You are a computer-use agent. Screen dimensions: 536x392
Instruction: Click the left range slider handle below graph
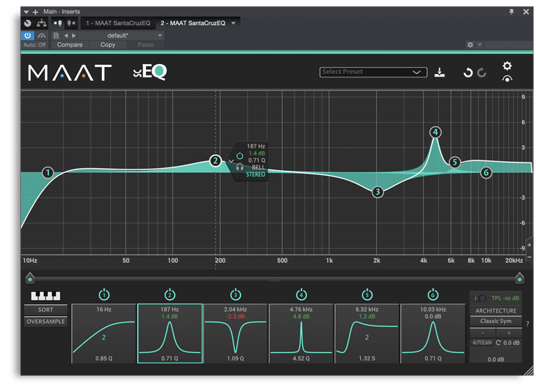click(29, 278)
